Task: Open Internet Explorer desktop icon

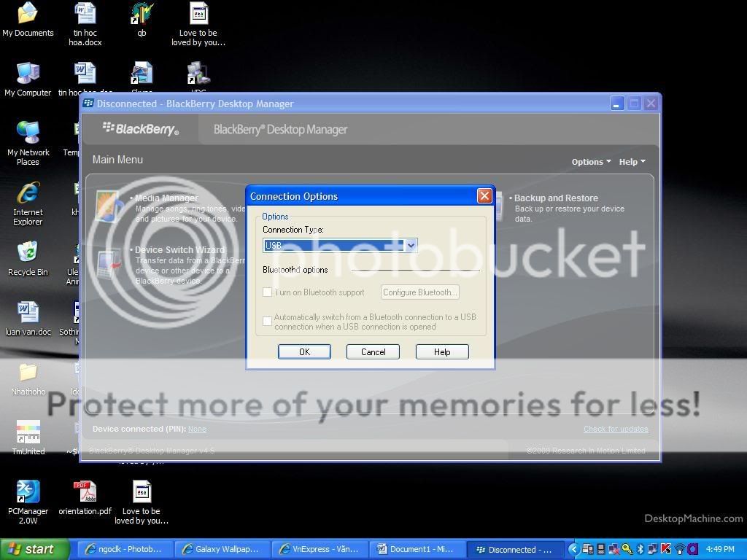Action: (x=28, y=193)
